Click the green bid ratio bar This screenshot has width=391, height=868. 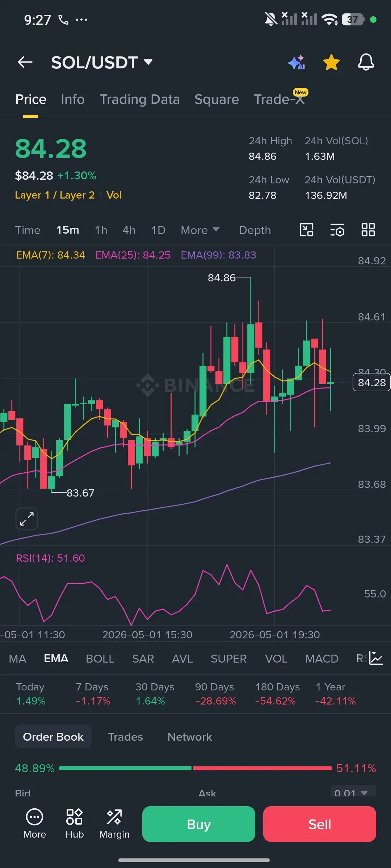[x=125, y=768]
